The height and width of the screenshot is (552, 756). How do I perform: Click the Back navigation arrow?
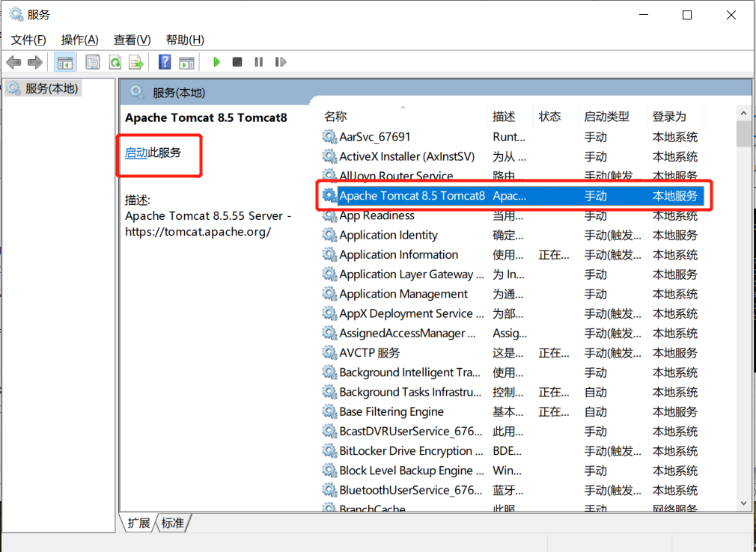[13, 61]
